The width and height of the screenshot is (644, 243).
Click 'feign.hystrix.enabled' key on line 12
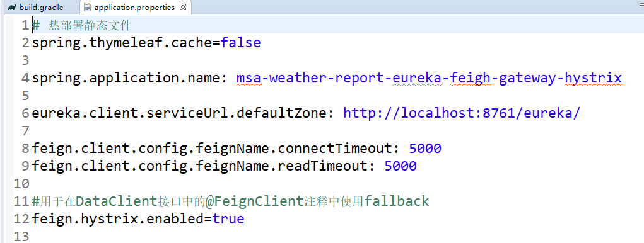coord(117,219)
